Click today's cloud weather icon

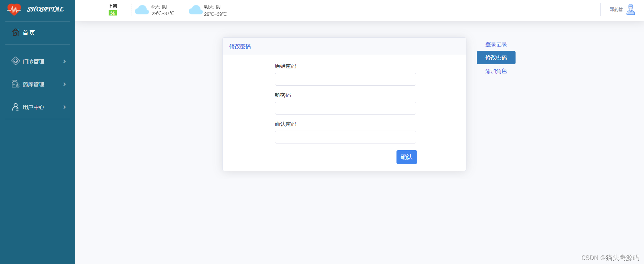coord(142,10)
